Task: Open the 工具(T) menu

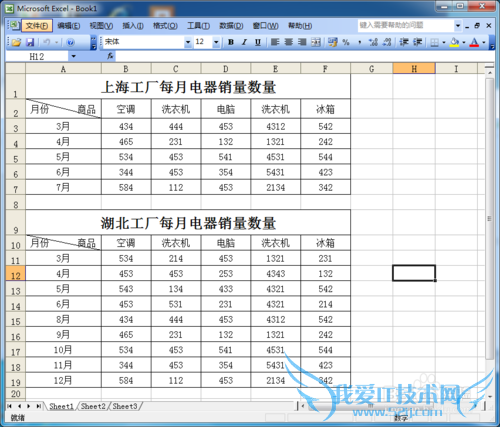Action: 198,25
